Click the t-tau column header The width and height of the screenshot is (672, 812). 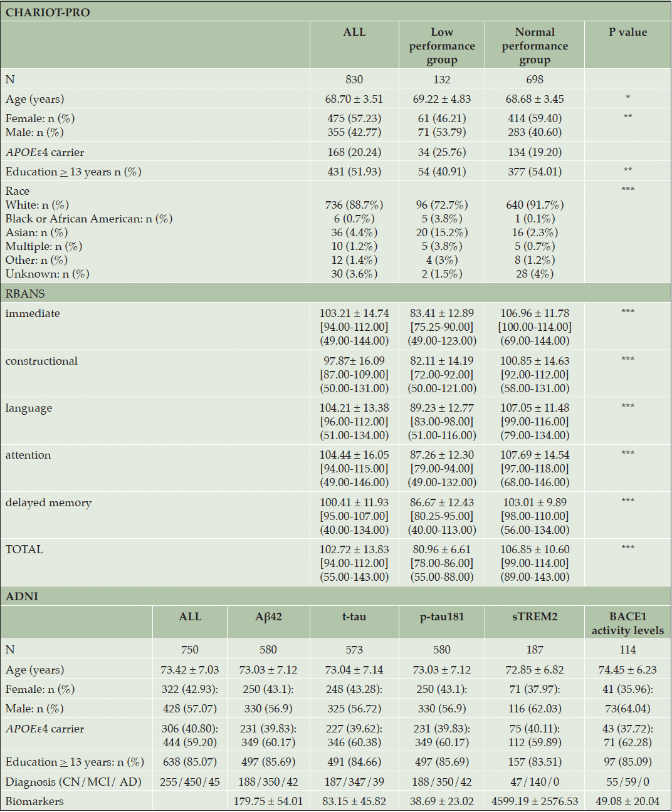pyautogui.click(x=354, y=617)
